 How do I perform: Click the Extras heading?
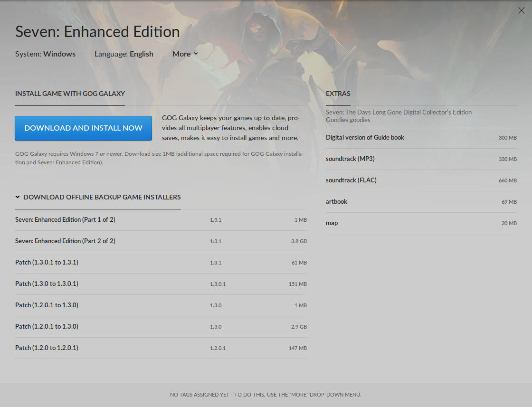pyautogui.click(x=338, y=94)
